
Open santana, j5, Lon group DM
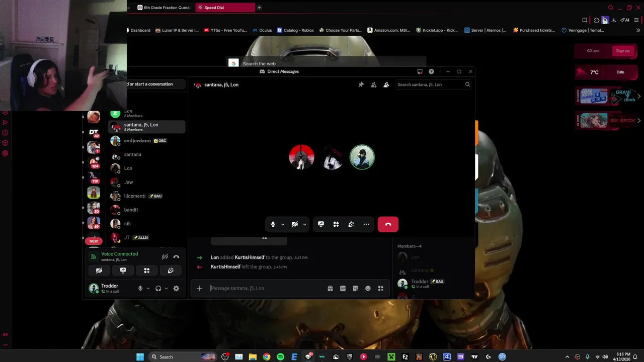coord(146,127)
